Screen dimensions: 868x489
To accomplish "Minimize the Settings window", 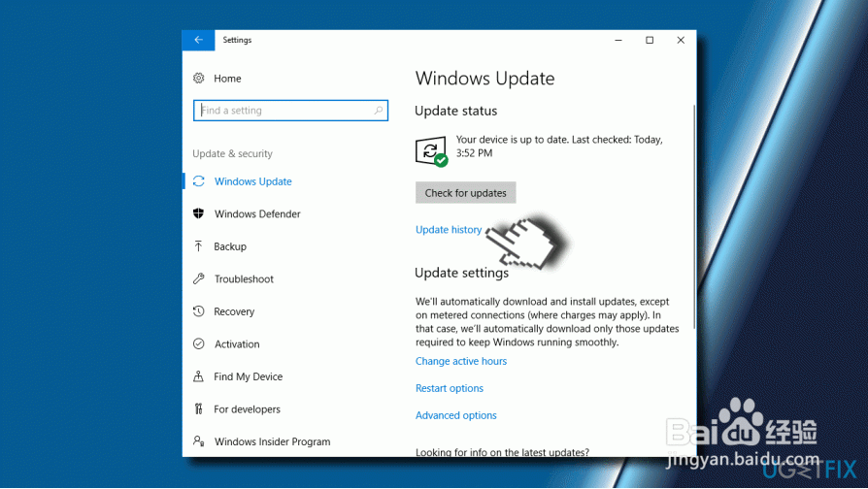I will point(618,40).
